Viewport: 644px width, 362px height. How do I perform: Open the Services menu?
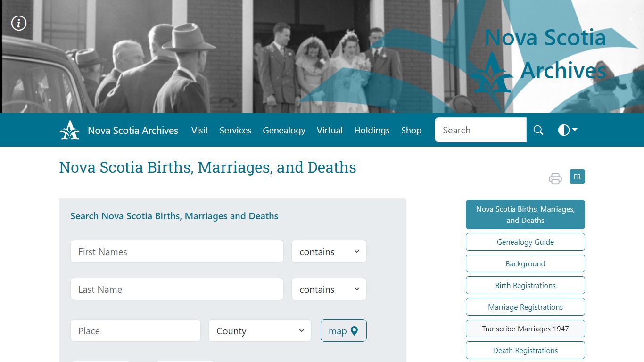(235, 131)
